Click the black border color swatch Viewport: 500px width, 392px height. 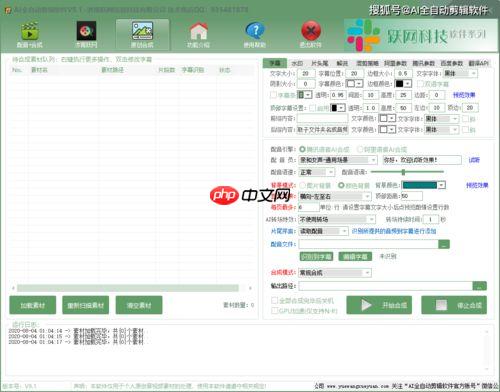point(399,84)
